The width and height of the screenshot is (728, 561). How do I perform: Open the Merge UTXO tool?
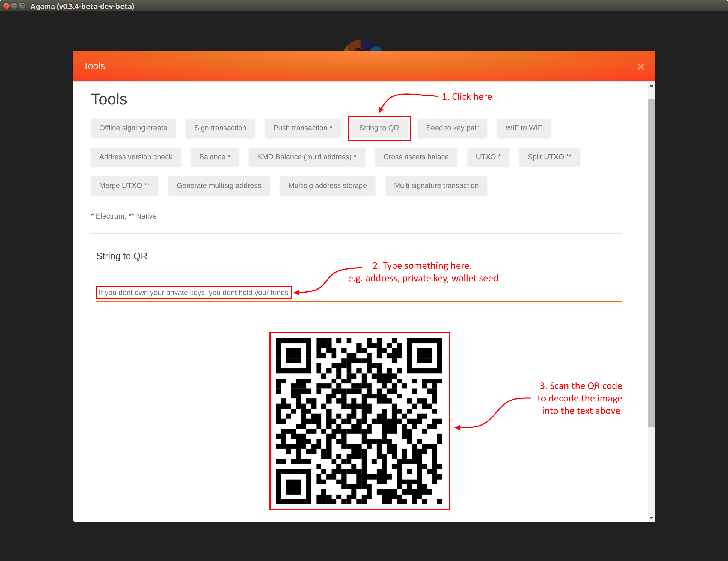coord(124,185)
